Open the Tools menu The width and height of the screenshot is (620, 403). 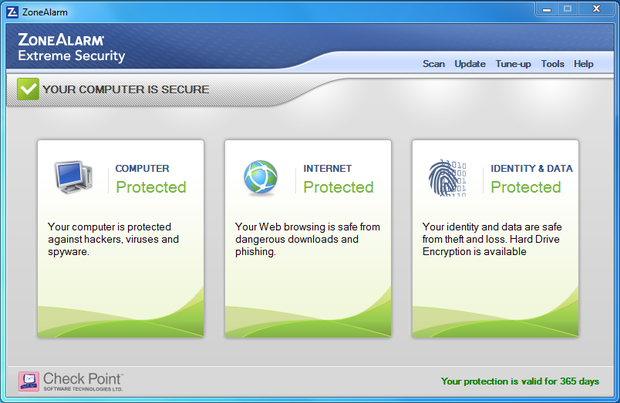pos(552,64)
